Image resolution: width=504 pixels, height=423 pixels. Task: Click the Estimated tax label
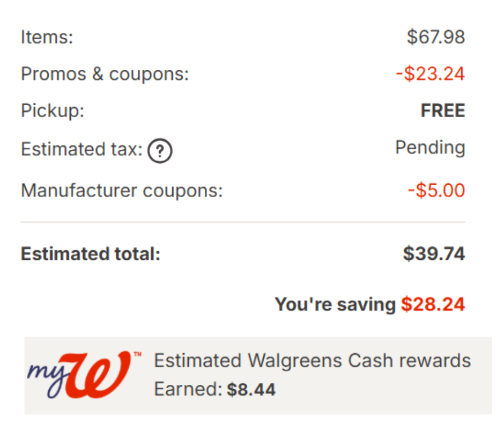pyautogui.click(x=81, y=149)
